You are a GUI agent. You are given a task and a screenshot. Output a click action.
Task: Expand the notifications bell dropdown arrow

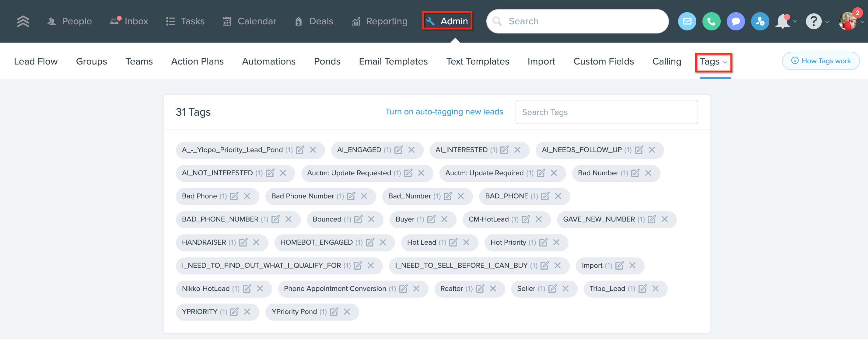point(795,22)
